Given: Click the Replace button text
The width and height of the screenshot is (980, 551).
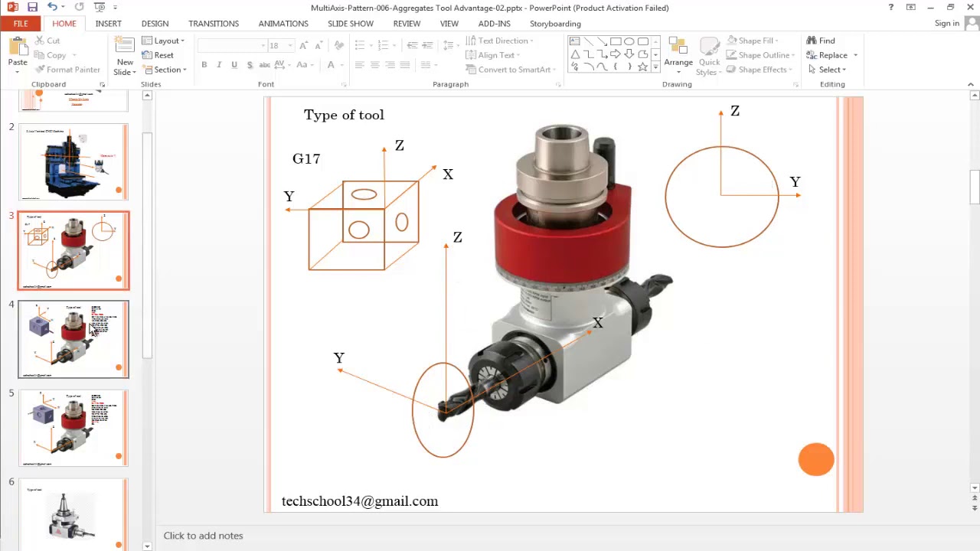Looking at the screenshot, I should [x=833, y=55].
